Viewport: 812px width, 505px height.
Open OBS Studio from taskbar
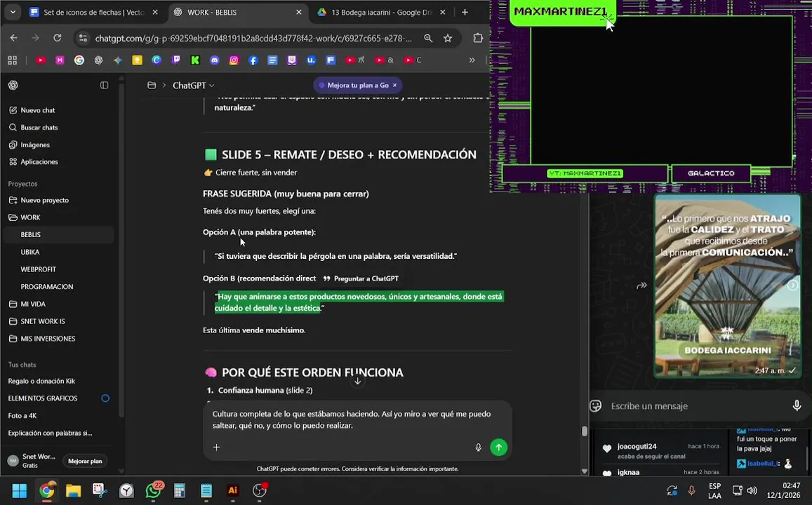tap(260, 490)
